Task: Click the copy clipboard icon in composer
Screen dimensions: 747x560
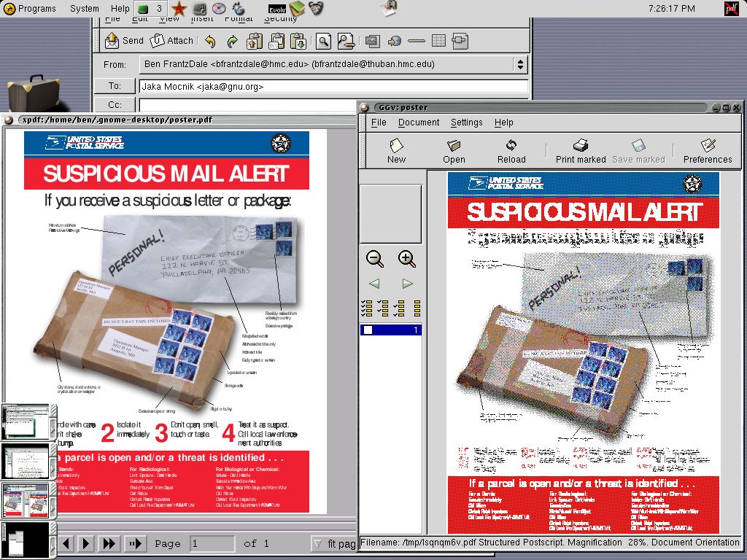Action: click(x=276, y=42)
